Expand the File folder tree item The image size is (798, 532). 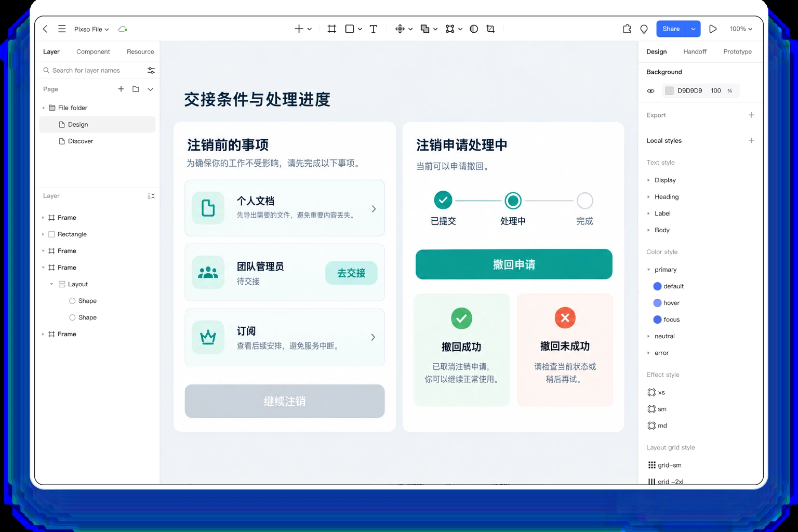(x=43, y=108)
